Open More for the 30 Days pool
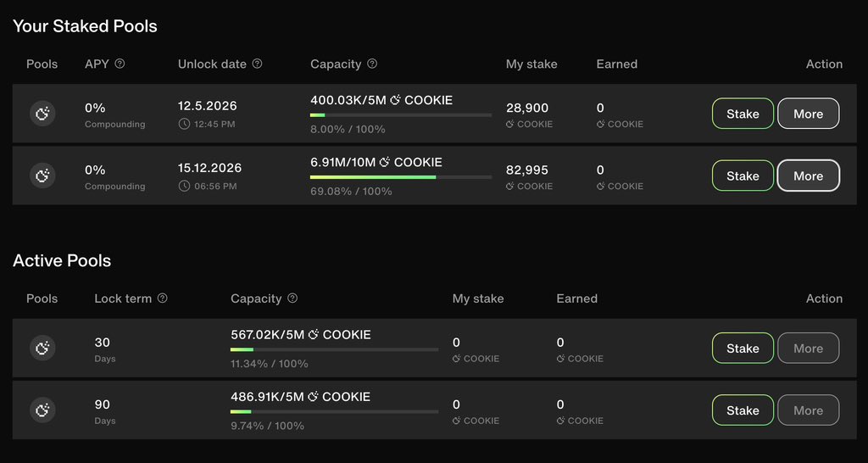868x463 pixels. pyautogui.click(x=808, y=348)
